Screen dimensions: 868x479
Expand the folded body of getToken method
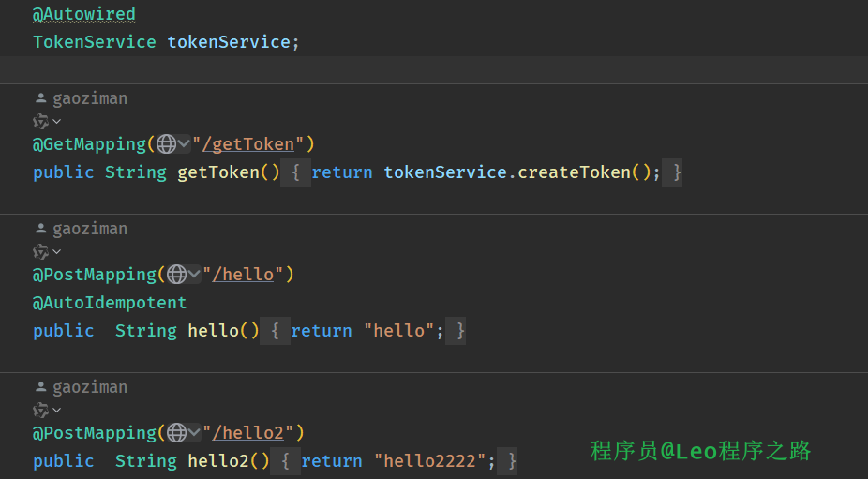(295, 172)
